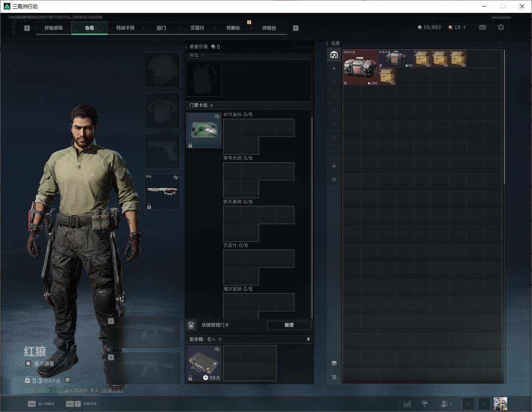This screenshot has height=412, width=532.
Task: Select the main warehouse storage tab icon
Action: click(x=334, y=55)
